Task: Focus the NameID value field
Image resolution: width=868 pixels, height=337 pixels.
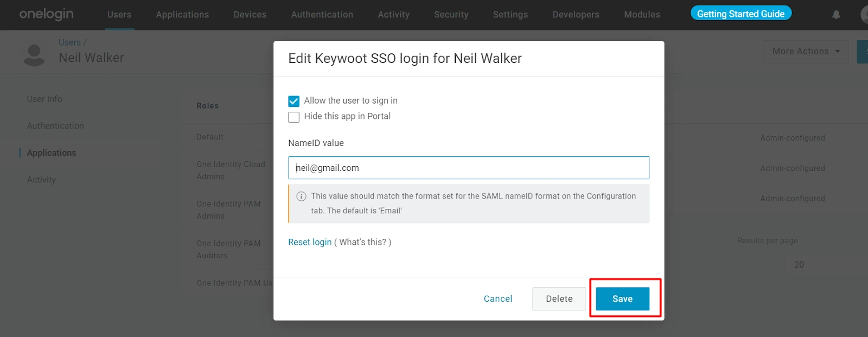Action: [x=469, y=168]
